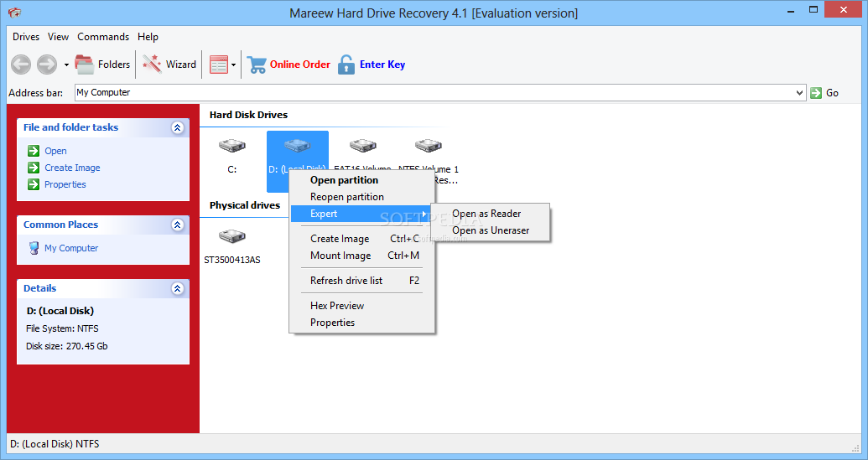
Task: Click the application icon in title bar
Action: [x=14, y=13]
